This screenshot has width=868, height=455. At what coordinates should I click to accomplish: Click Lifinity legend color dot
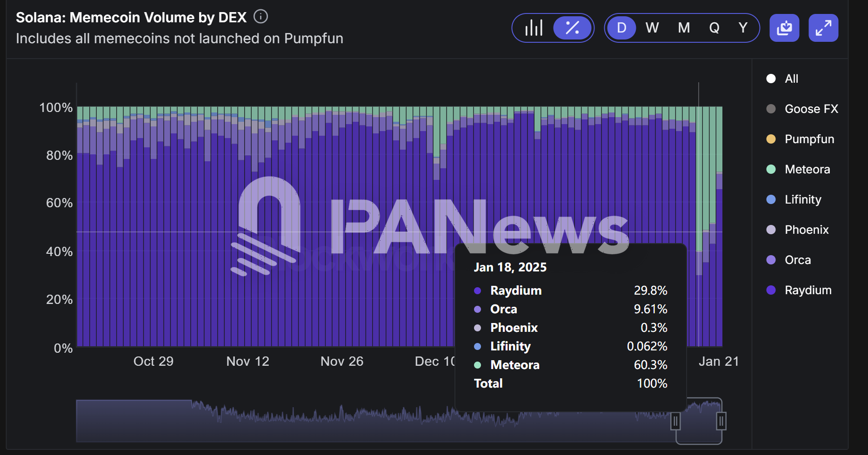[x=771, y=199]
